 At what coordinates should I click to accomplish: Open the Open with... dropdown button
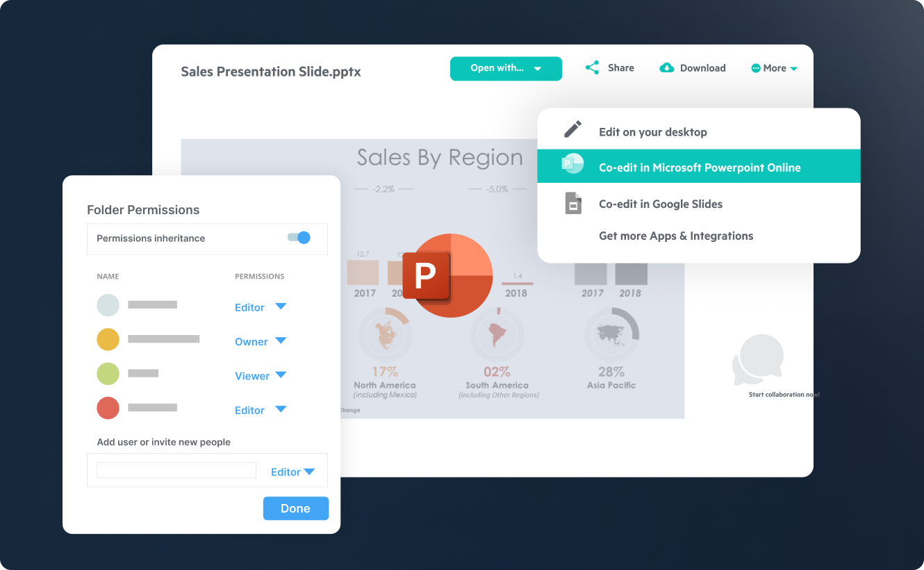click(x=506, y=68)
